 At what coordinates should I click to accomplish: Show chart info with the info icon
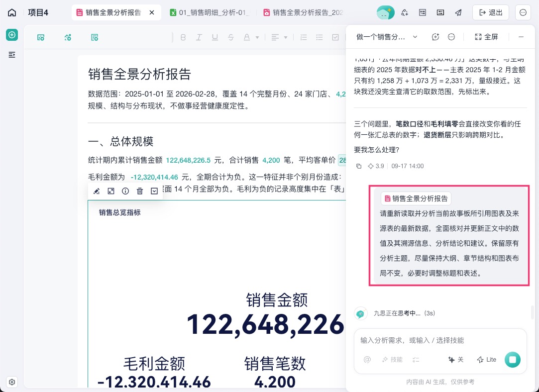[x=125, y=191]
